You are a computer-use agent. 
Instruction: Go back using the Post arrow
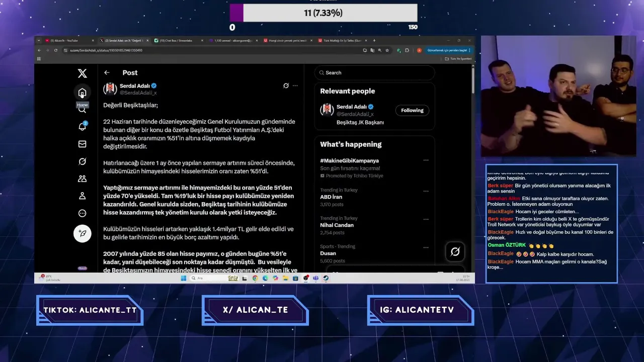click(107, 72)
